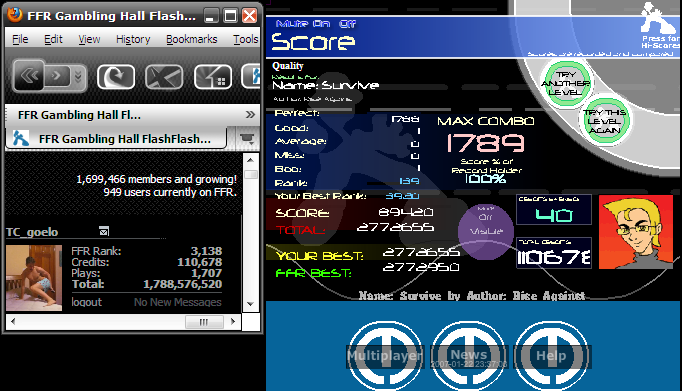This screenshot has height=391, width=682.
Task: Click the browser forward arrow button
Action: click(57, 77)
